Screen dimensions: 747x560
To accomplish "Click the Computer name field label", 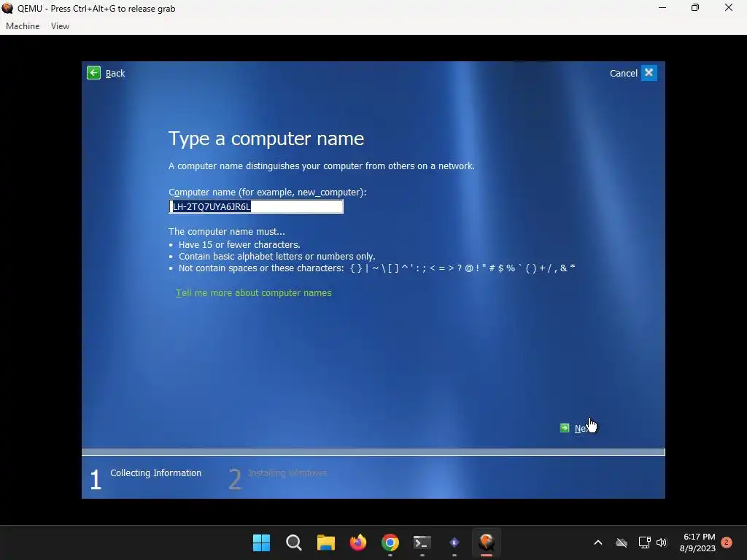I will click(267, 192).
